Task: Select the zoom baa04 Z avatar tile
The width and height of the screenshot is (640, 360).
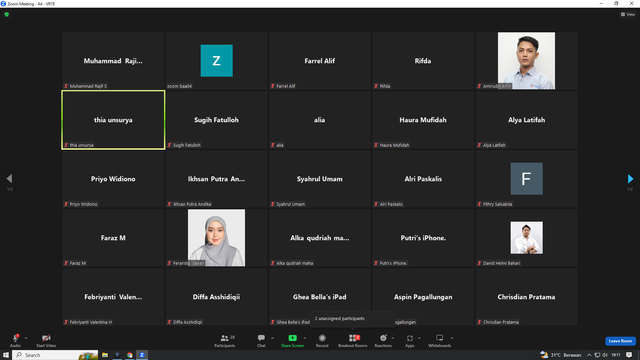Action: click(216, 60)
